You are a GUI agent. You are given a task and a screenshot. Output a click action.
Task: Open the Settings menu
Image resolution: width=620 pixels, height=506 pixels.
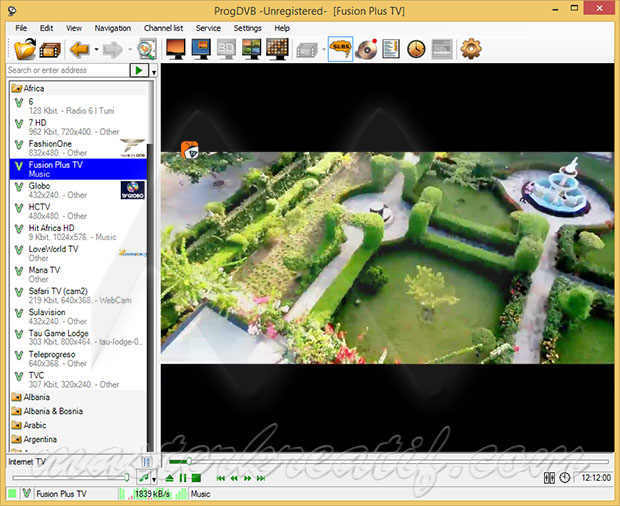[x=248, y=28]
